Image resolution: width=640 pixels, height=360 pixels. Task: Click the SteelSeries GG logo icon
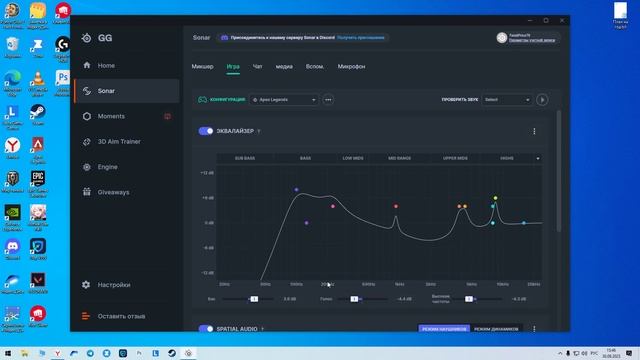[x=87, y=38]
